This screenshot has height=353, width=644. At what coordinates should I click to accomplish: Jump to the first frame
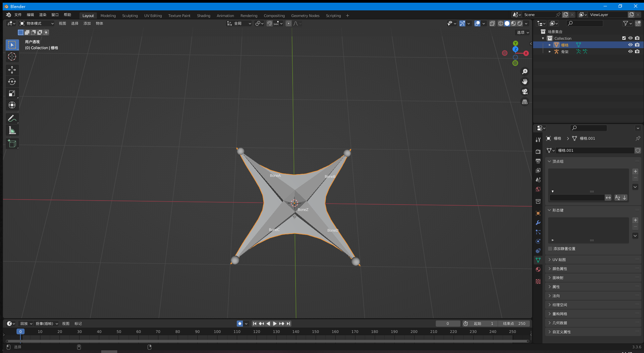tap(255, 324)
